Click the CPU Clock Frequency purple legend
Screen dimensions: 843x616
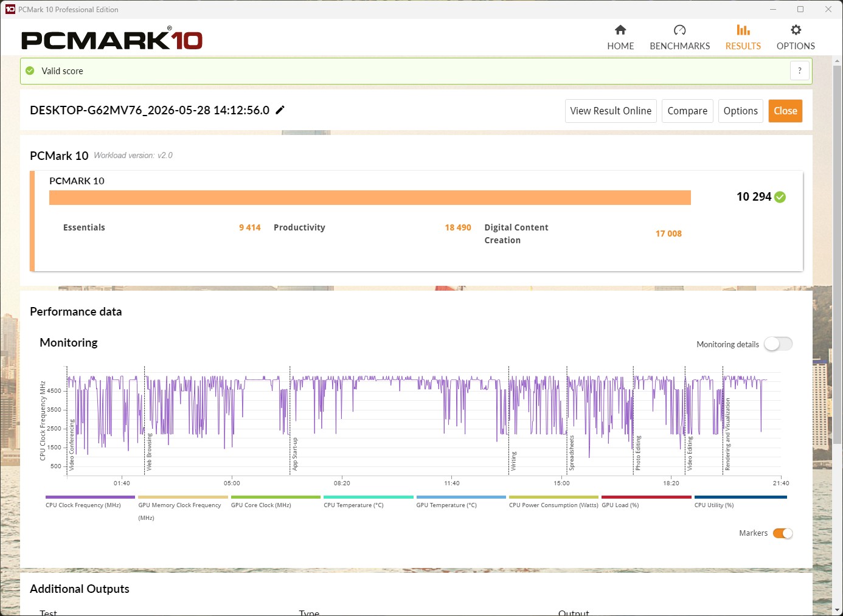[x=90, y=502]
